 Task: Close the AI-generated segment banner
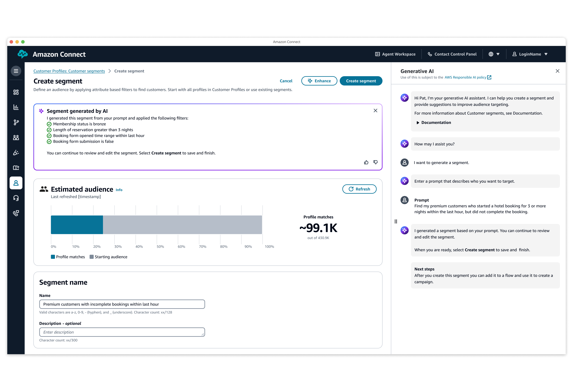pos(375,110)
